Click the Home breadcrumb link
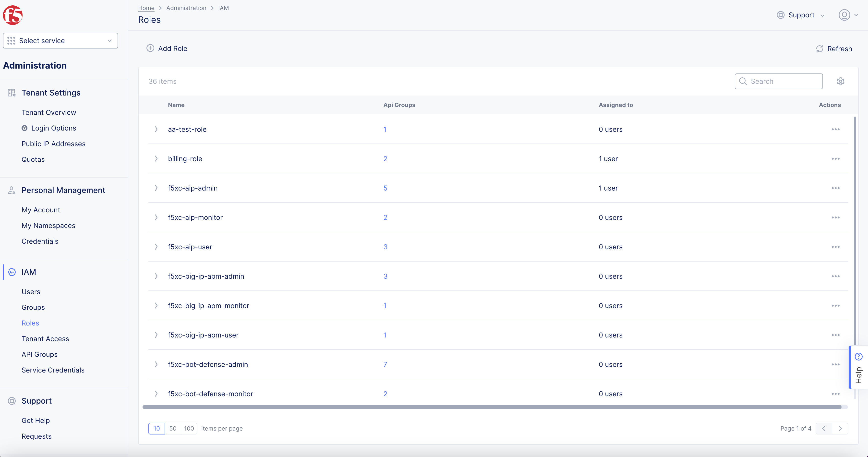 (x=146, y=8)
